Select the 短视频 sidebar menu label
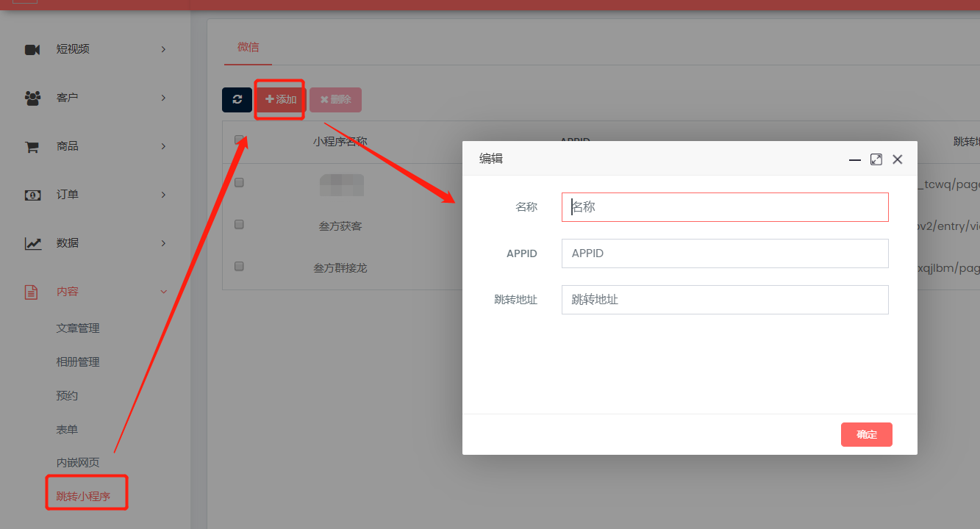 point(73,49)
